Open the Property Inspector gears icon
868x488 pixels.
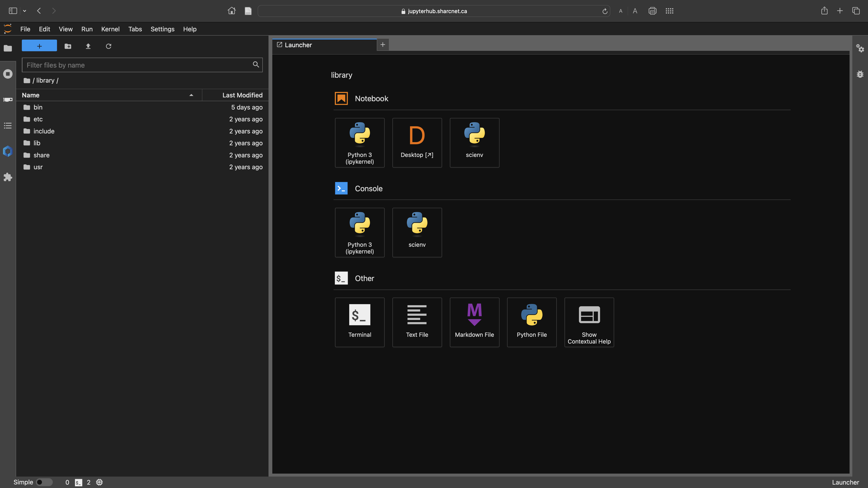click(x=860, y=48)
